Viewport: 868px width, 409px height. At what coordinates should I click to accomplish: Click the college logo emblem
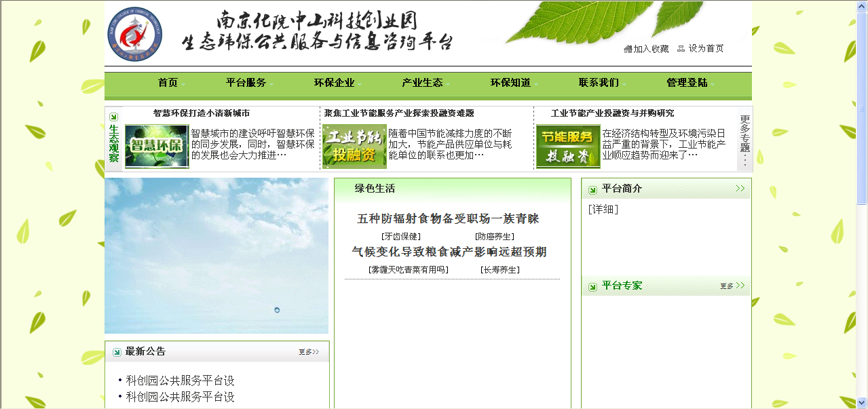(x=135, y=34)
